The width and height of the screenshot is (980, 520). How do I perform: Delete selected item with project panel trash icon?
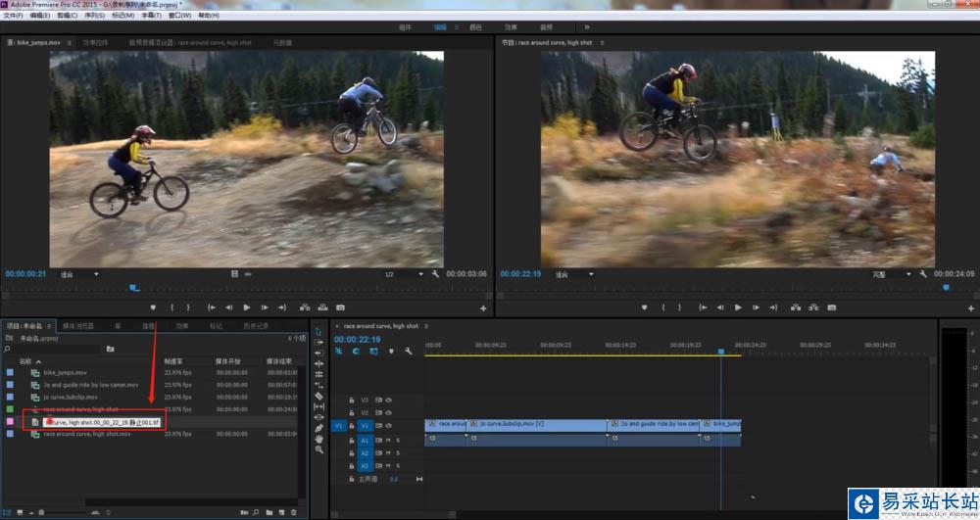[x=293, y=512]
